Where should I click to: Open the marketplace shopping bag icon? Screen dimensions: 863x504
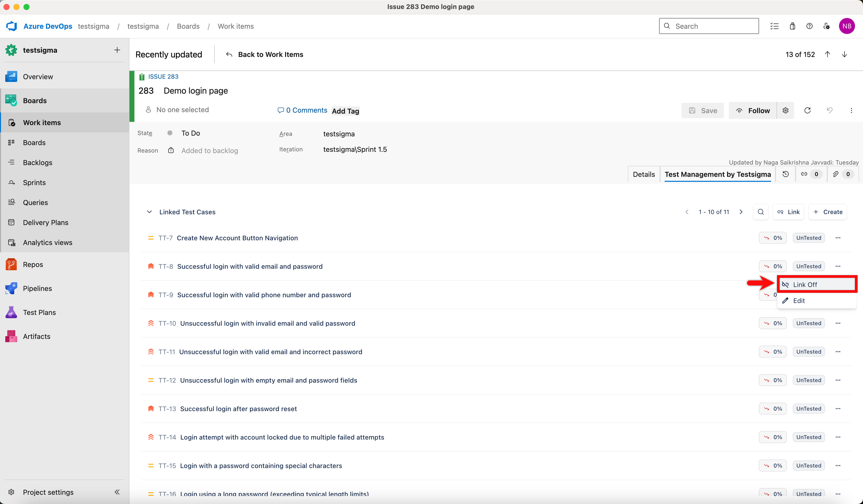(793, 26)
